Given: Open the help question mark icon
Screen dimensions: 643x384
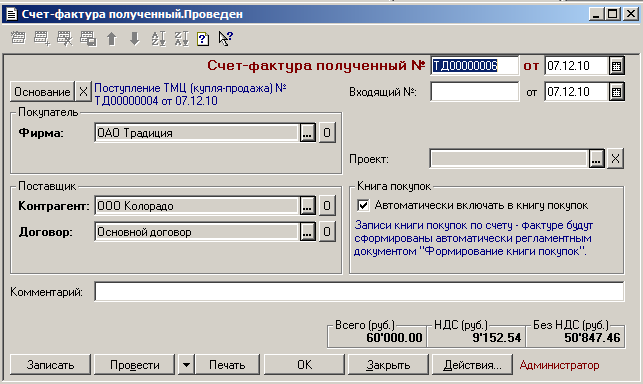Looking at the screenshot, I should (203, 39).
